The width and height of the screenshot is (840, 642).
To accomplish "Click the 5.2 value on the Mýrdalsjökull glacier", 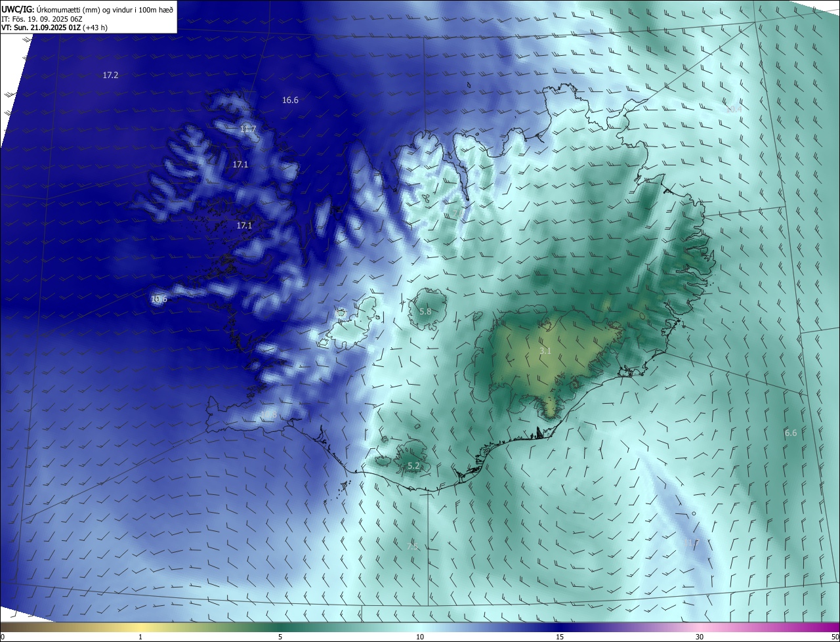I will click(x=413, y=466).
